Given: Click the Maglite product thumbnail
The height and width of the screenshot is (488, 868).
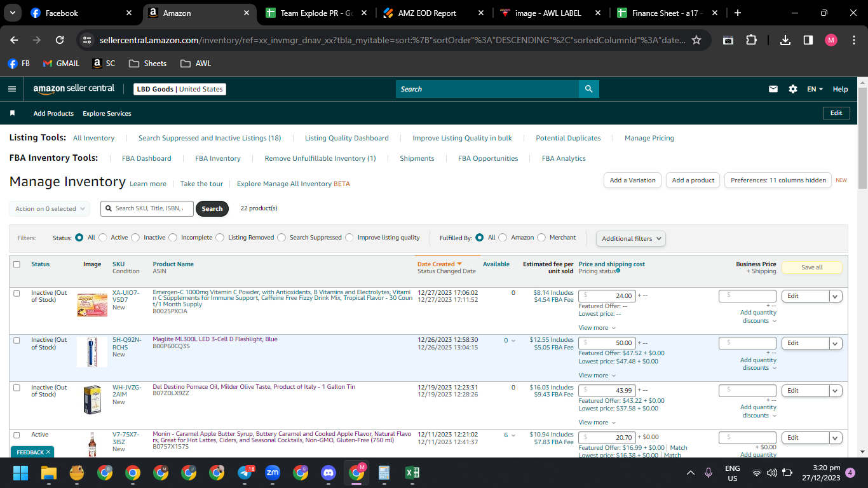Looking at the screenshot, I should pyautogui.click(x=92, y=352).
